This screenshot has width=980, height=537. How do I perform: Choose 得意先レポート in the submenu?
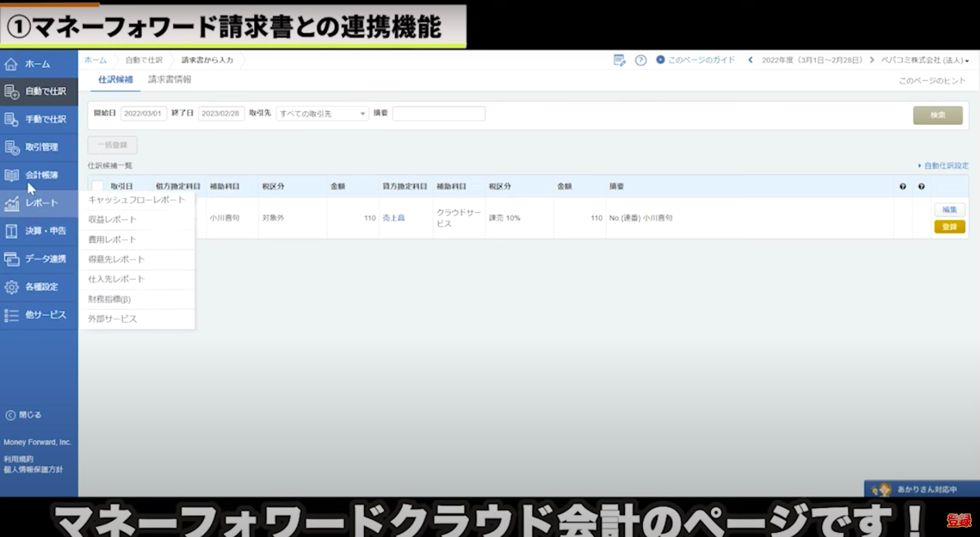tap(117, 260)
